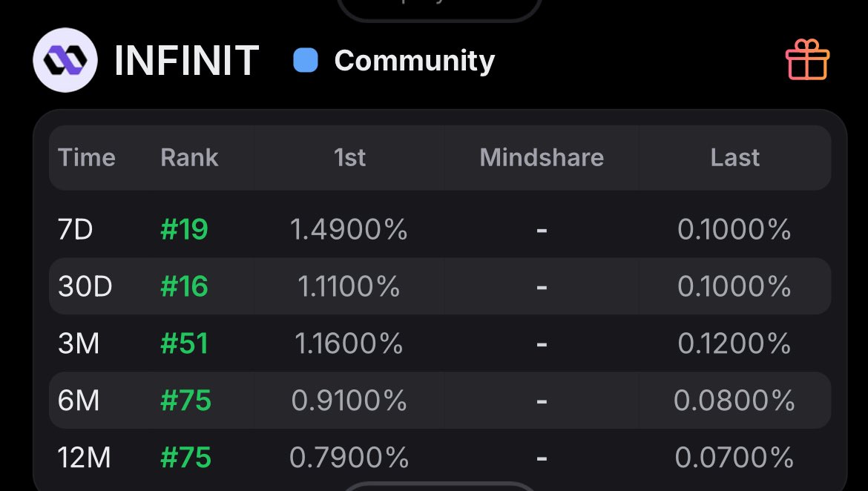Click the #19 rank value

tap(184, 229)
